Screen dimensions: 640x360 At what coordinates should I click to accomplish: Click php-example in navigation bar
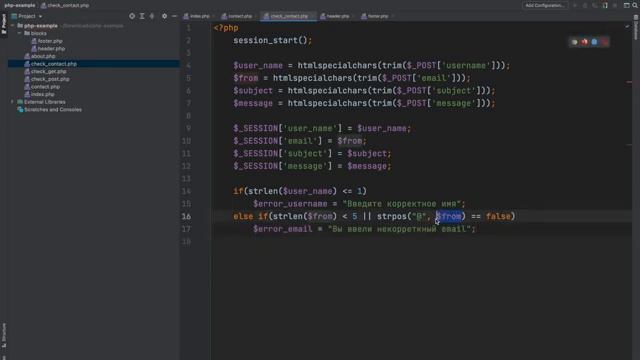[x=19, y=5]
